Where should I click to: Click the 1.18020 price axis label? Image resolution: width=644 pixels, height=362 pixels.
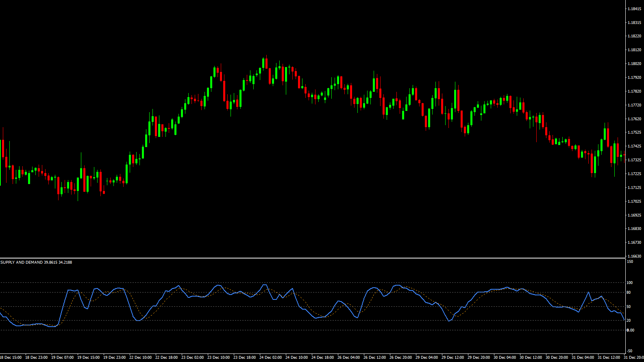click(634, 64)
